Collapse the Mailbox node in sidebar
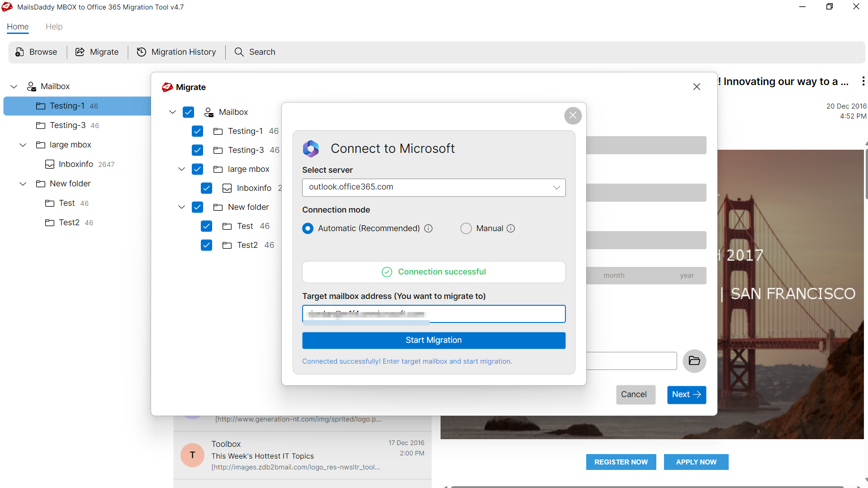 [14, 86]
